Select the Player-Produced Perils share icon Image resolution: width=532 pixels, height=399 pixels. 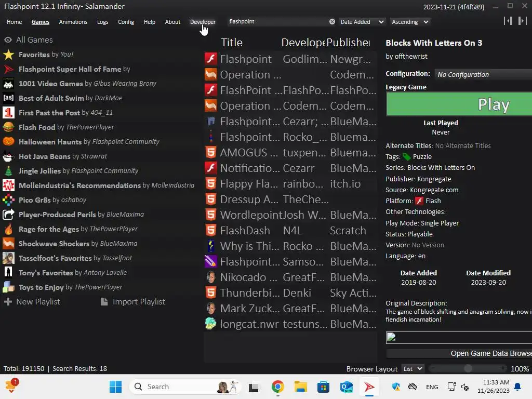[8, 215]
